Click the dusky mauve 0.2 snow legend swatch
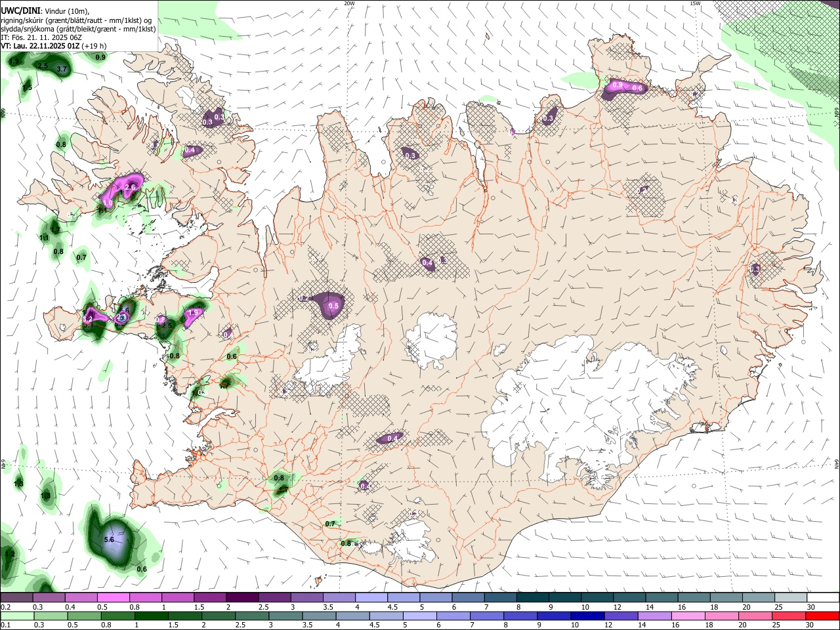Viewport: 840px width, 630px height. tap(16, 598)
